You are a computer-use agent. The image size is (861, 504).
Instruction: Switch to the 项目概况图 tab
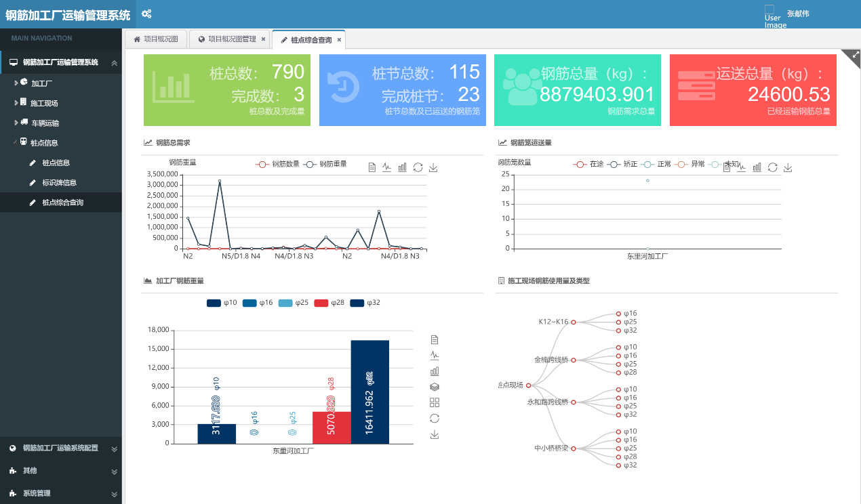pyautogui.click(x=155, y=39)
